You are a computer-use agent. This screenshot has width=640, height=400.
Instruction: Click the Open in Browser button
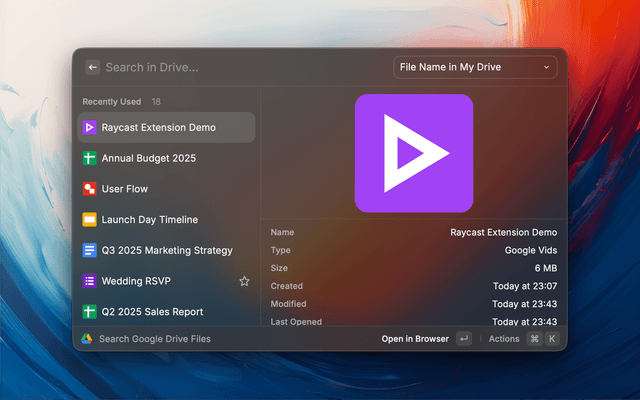pos(415,339)
